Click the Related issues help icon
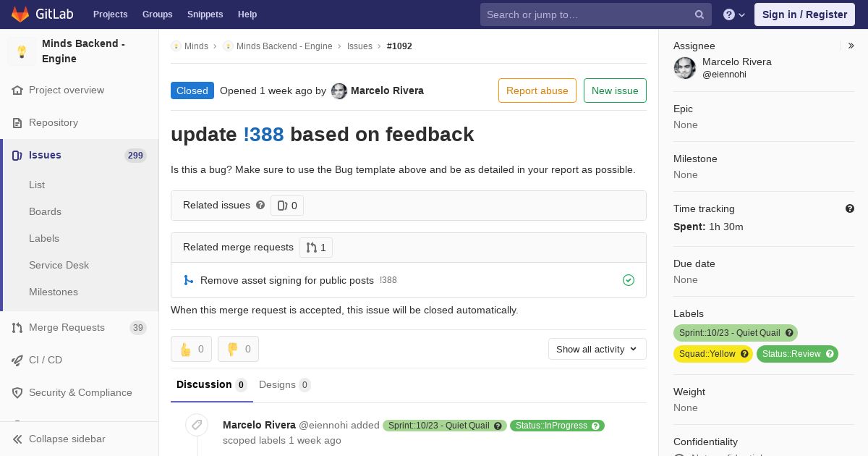The height and width of the screenshot is (456, 868). coord(260,205)
